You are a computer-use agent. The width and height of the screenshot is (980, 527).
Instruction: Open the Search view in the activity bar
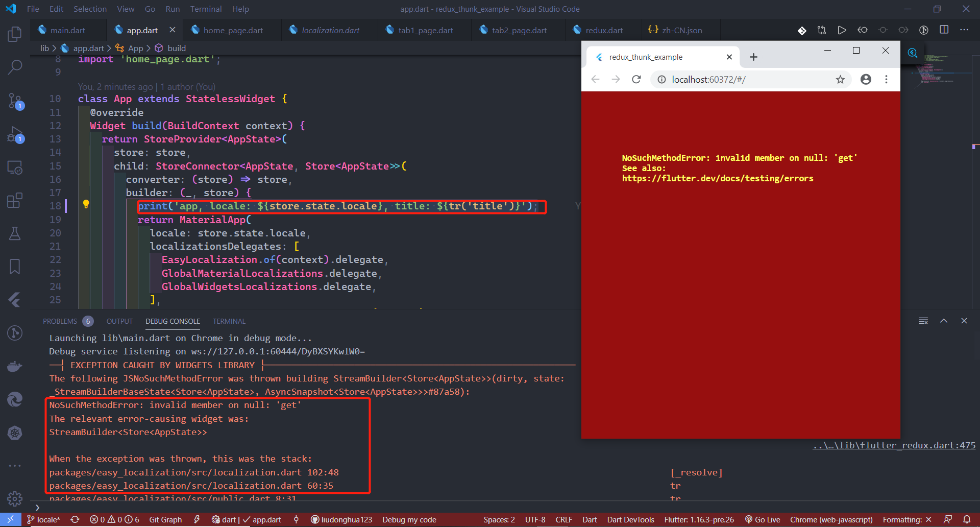click(15, 67)
